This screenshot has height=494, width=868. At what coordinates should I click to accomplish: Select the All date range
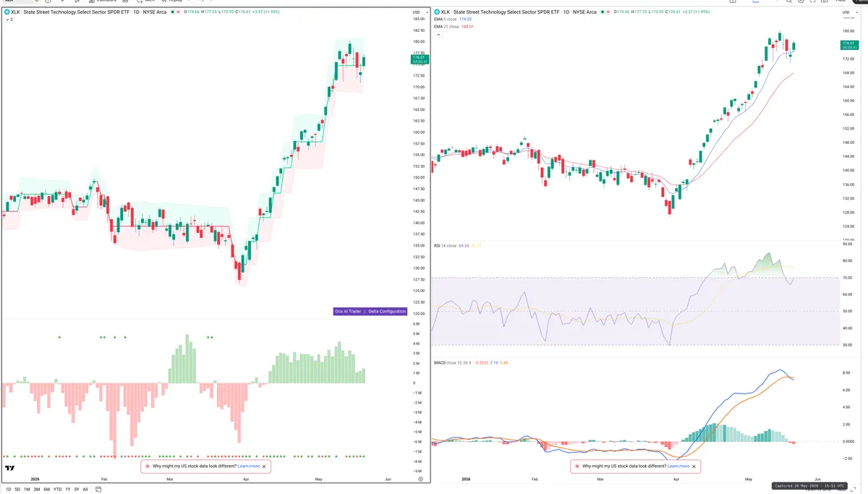(x=85, y=490)
